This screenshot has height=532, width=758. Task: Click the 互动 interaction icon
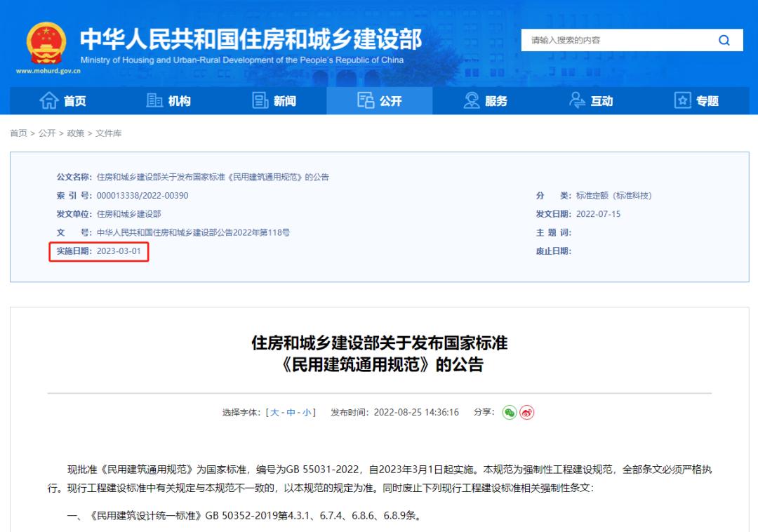pyautogui.click(x=577, y=100)
